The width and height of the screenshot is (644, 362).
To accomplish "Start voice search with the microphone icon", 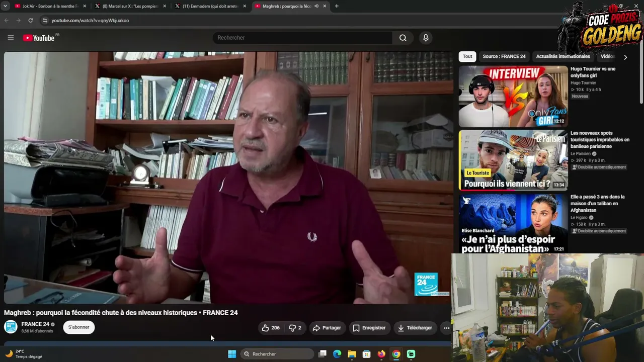I will coord(426,38).
